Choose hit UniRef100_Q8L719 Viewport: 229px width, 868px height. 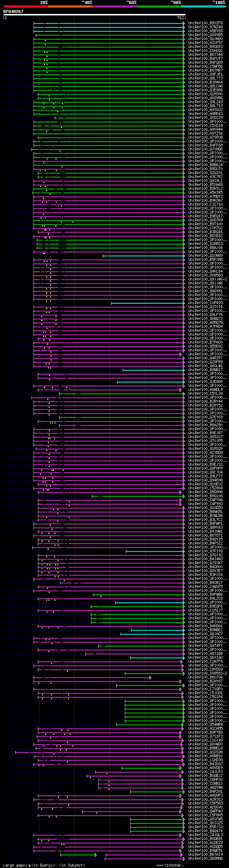pyautogui.click(x=205, y=106)
